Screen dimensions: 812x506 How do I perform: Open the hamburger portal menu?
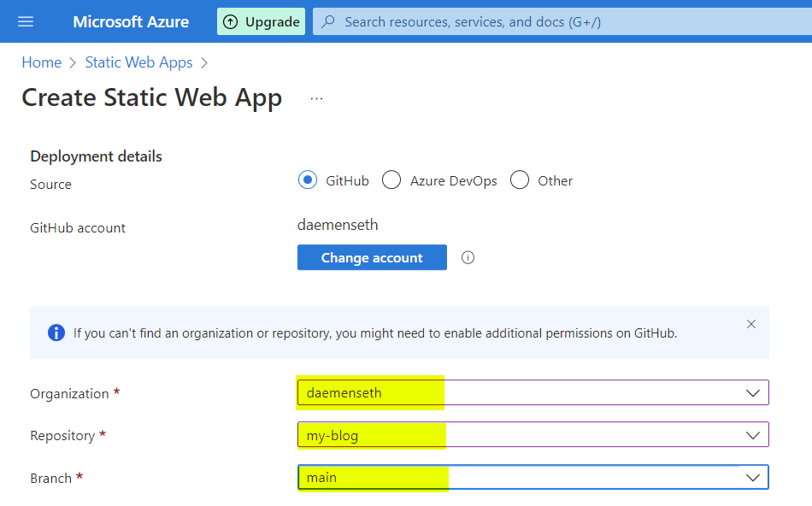point(26,21)
